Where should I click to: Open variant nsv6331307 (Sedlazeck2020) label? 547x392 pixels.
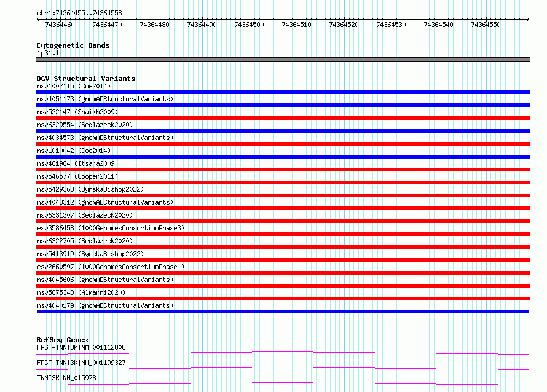[x=85, y=215]
